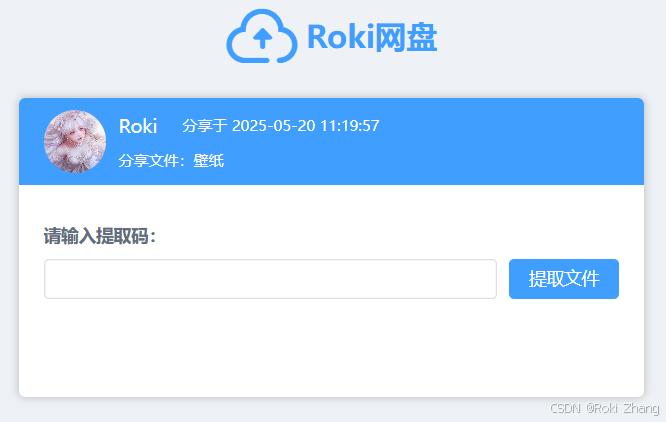Click the 网盘 characters in the logo
The width and height of the screenshot is (666, 422).
pyautogui.click(x=406, y=37)
